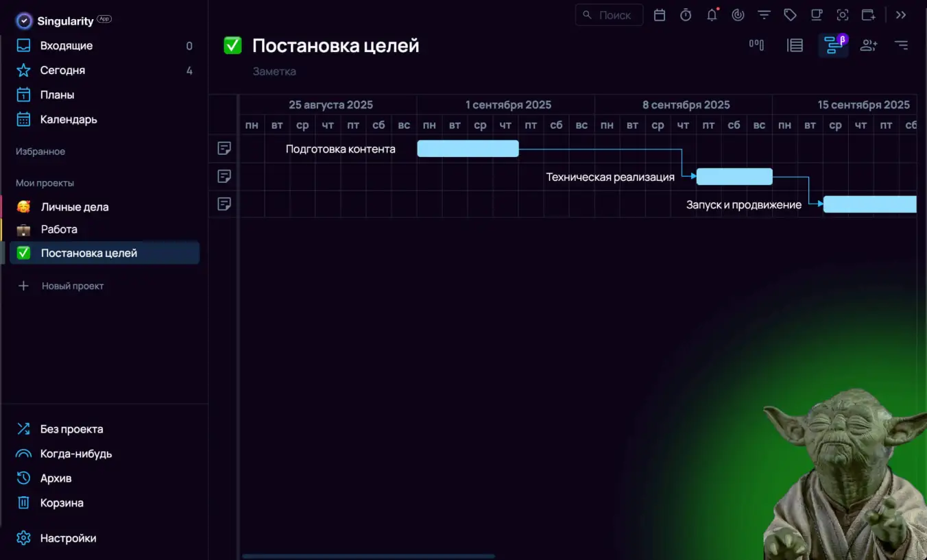The width and height of the screenshot is (927, 560).
Task: Click the note icon for Запуск и продвижение row
Action: click(224, 204)
